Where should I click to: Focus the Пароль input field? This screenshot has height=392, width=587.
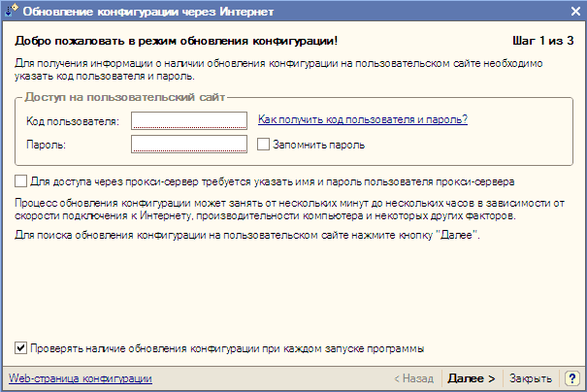tap(189, 145)
